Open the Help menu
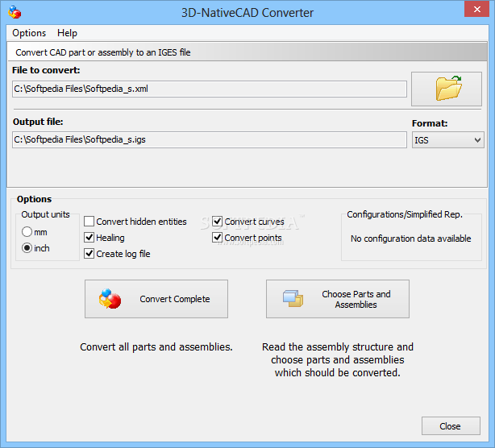This screenshot has width=495, height=448. [67, 33]
